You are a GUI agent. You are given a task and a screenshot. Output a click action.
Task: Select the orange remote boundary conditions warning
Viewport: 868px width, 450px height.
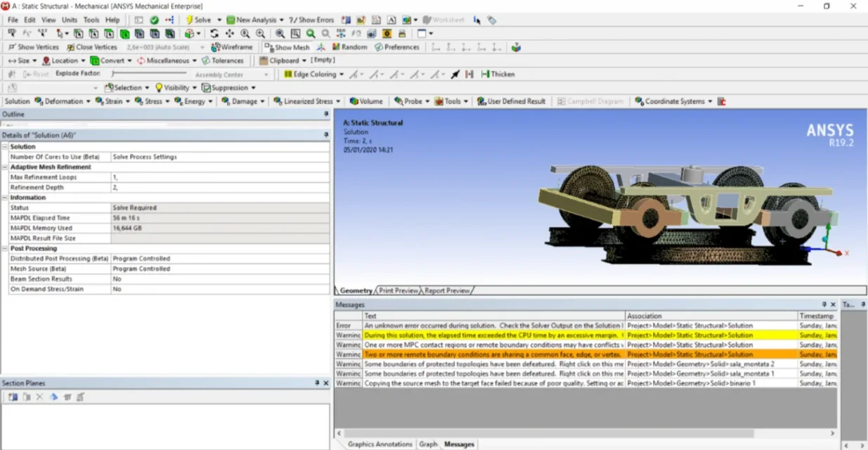(585, 354)
